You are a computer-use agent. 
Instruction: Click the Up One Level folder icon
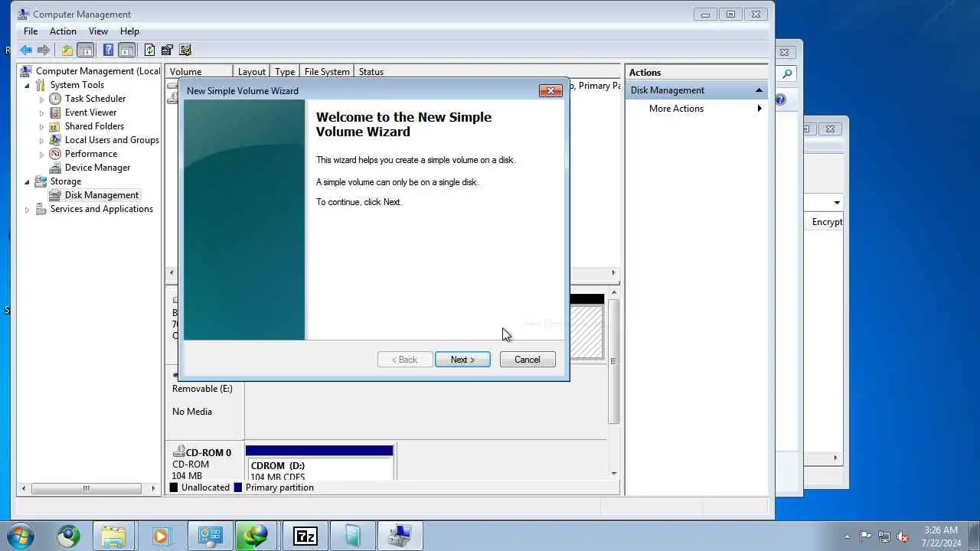[x=67, y=51]
